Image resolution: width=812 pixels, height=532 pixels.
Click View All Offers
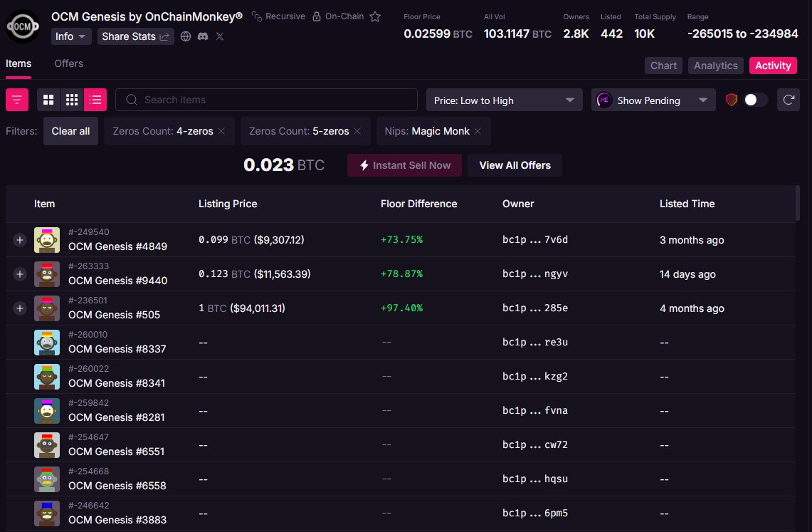515,165
